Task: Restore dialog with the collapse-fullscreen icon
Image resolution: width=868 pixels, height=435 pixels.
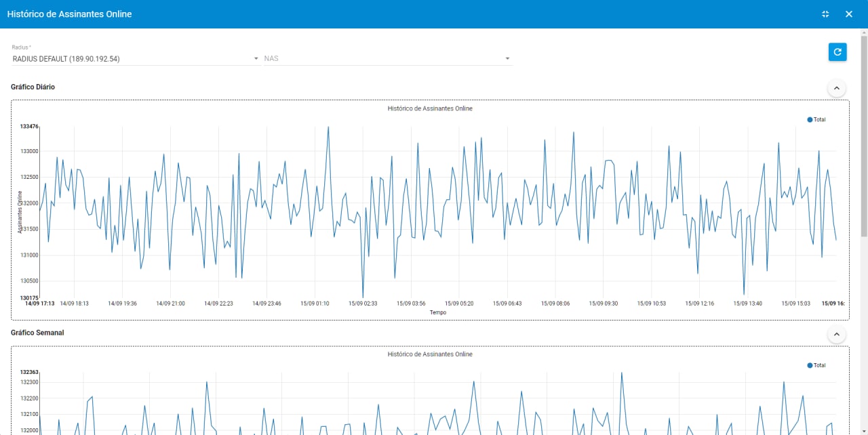Action: click(x=825, y=14)
